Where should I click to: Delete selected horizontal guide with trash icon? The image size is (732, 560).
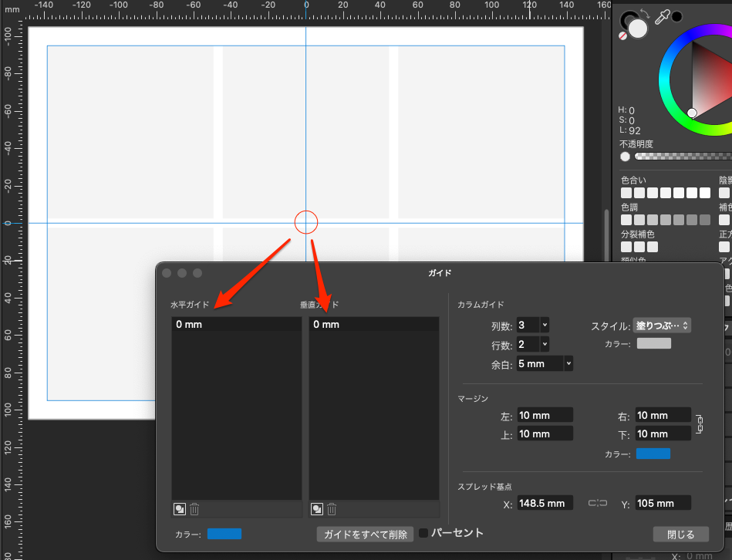(194, 509)
